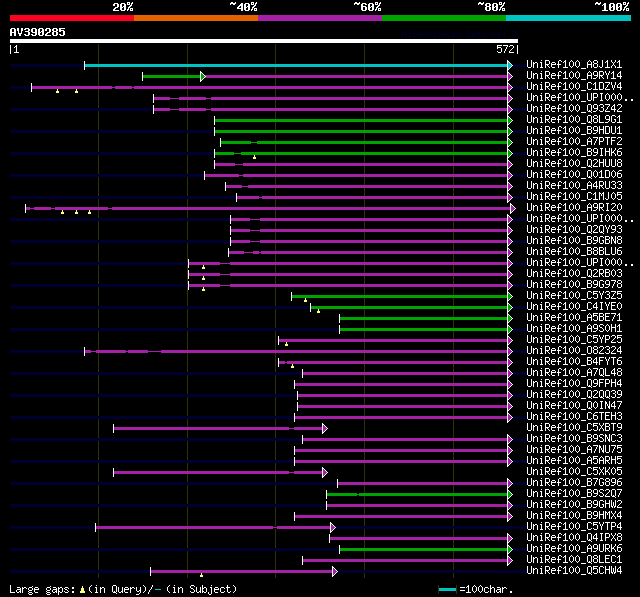Viewport: 640px width, 597px height.
Task: Click the purple arrowhead ending the Q5CHW4 alignment
Action: click(335, 572)
